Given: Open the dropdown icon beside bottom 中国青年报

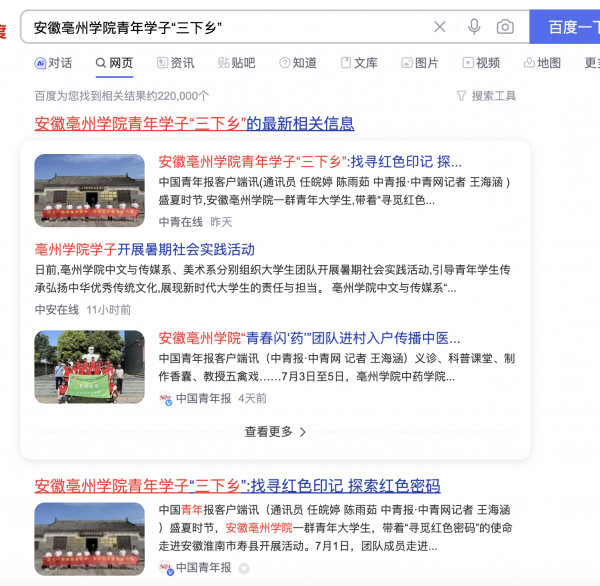Looking at the screenshot, I should pyautogui.click(x=244, y=568).
